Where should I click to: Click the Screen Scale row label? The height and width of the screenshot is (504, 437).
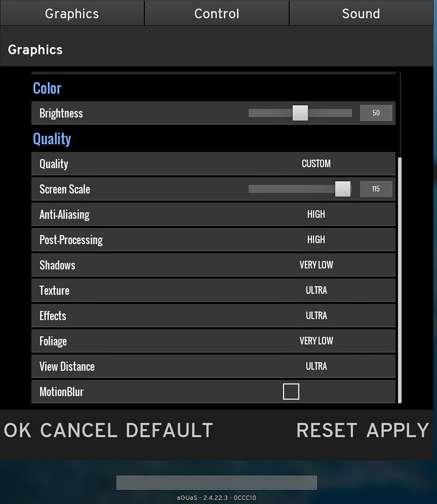[x=65, y=189]
